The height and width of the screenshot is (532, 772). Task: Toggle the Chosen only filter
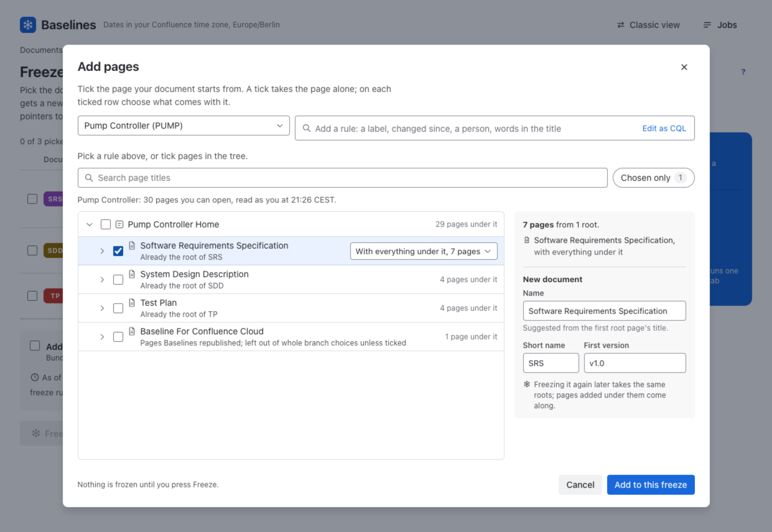[x=653, y=178]
